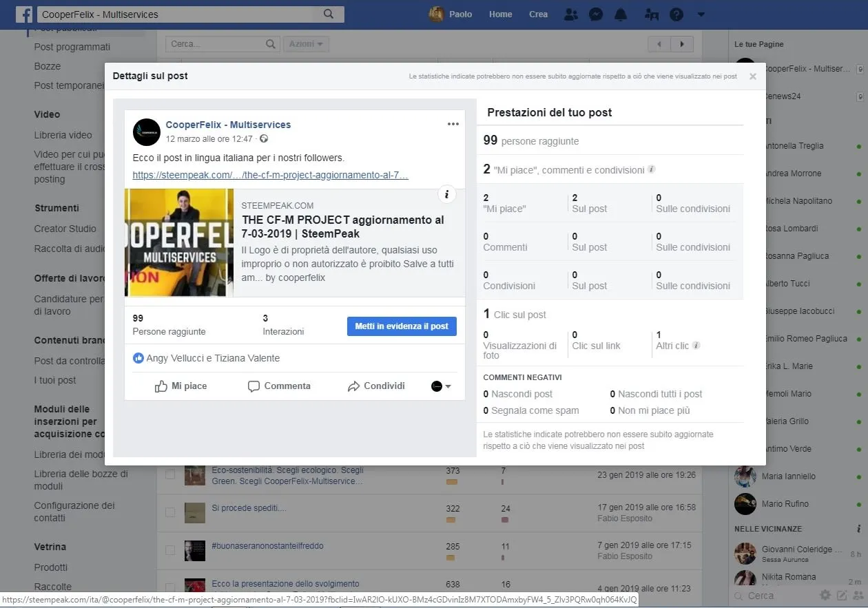Open the Notifications bell icon
This screenshot has height=608, width=868.
pos(621,14)
